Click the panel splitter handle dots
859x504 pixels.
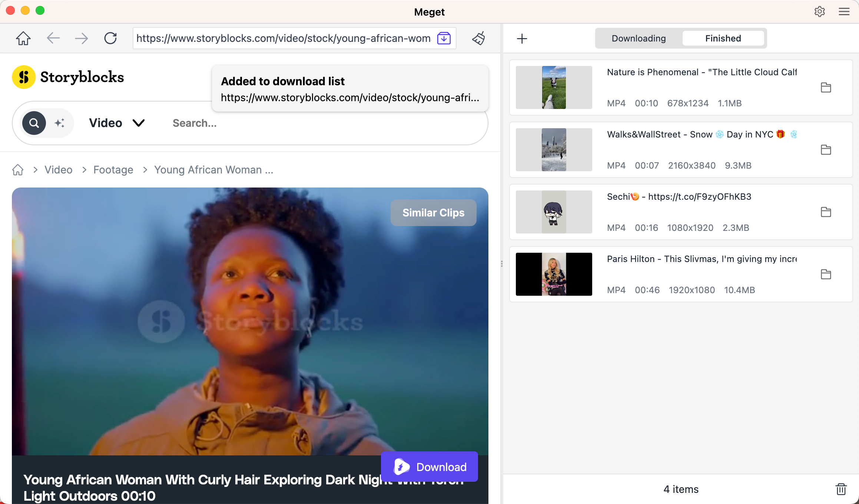click(502, 263)
